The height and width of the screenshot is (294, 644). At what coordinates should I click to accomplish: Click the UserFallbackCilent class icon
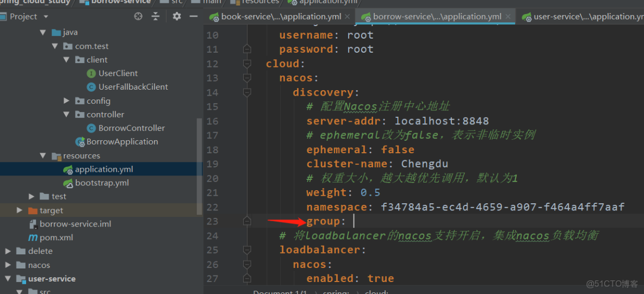coord(91,87)
